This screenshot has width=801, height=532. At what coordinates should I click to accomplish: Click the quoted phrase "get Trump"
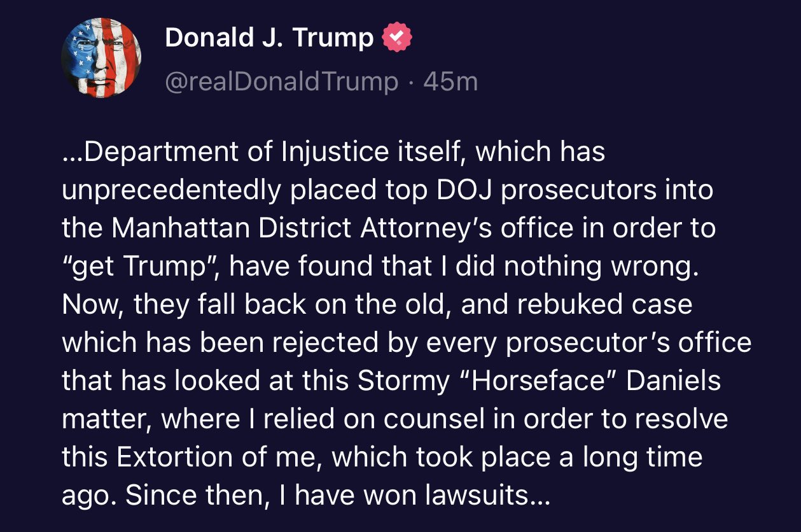click(139, 267)
